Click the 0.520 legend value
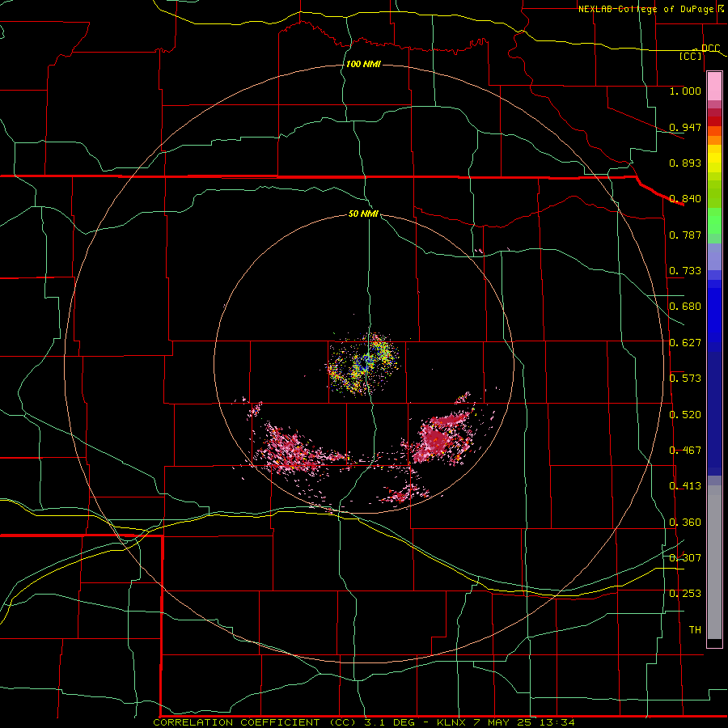The image size is (728, 728). pyautogui.click(x=685, y=415)
